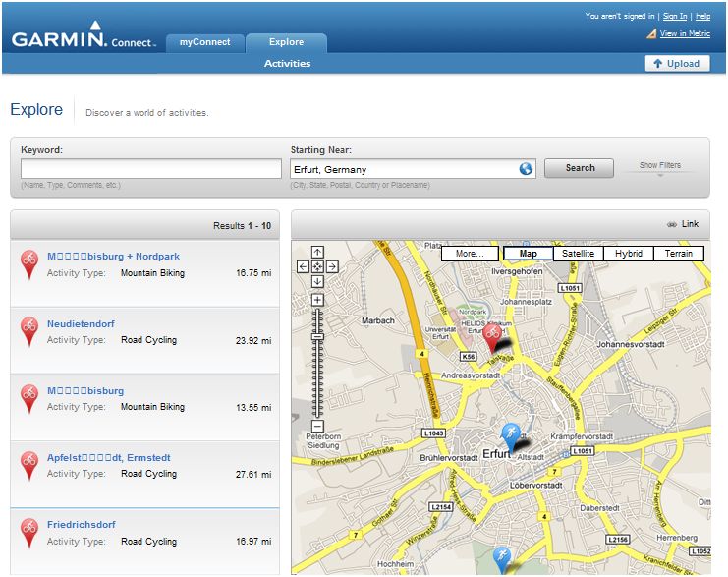The height and width of the screenshot is (577, 728).
Task: Click the map zoom out minus button
Action: point(317,426)
